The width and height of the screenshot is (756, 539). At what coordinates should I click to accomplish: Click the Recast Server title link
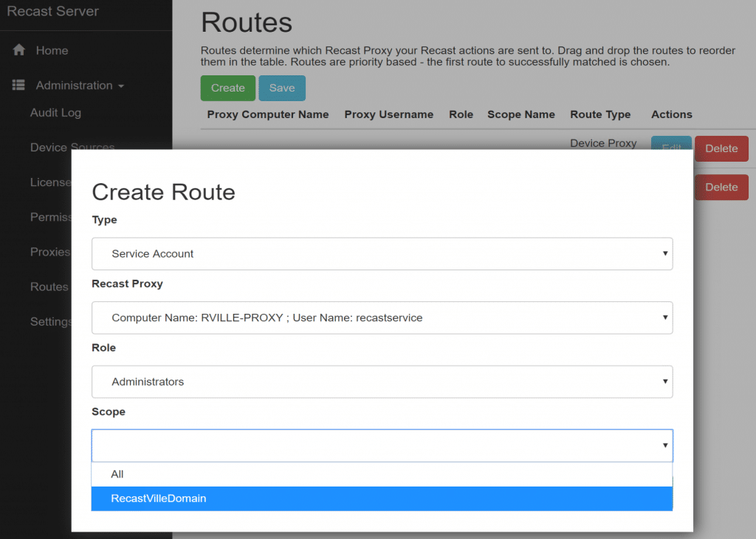(52, 12)
